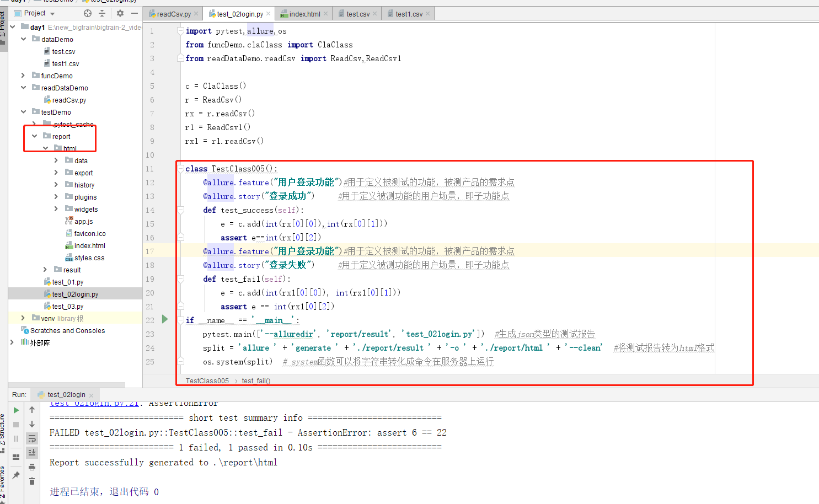Collapse the readDataDemo folder

tap(23, 88)
